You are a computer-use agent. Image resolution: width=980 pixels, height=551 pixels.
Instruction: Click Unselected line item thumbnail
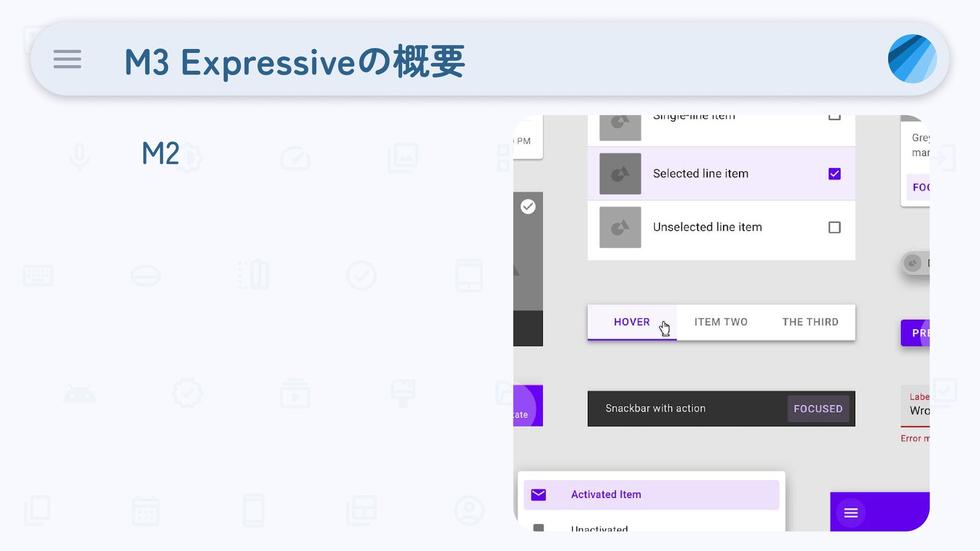pyautogui.click(x=620, y=228)
